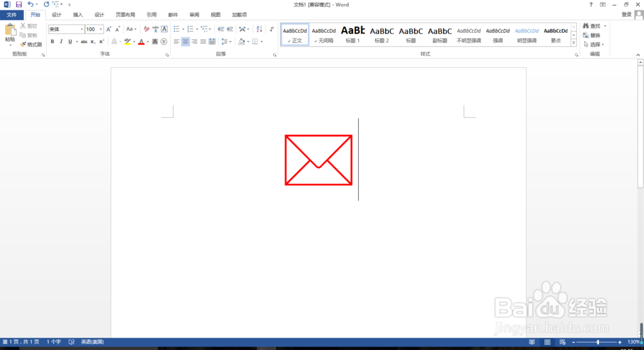Click the zoom slider handle in status bar
The image size is (644, 350).
click(598, 342)
